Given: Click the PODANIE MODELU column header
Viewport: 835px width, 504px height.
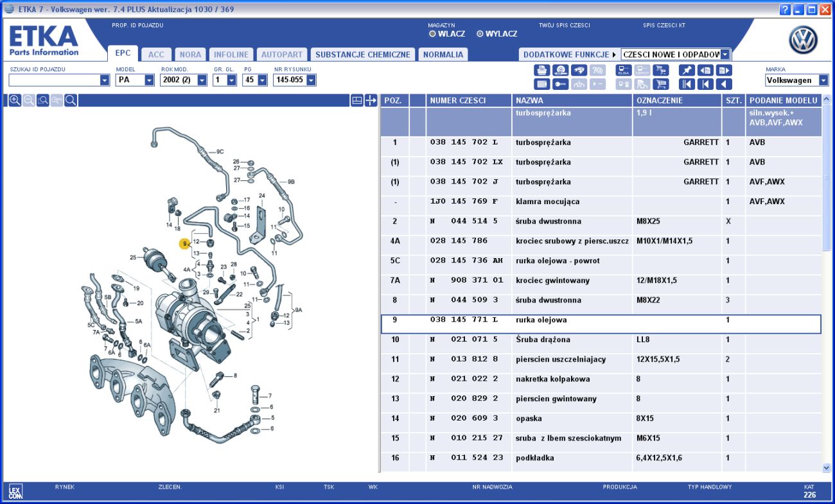Looking at the screenshot, I should tap(784, 100).
